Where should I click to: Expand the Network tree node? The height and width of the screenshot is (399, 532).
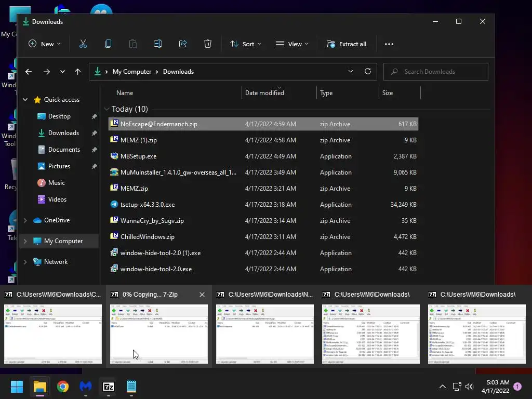pos(25,262)
